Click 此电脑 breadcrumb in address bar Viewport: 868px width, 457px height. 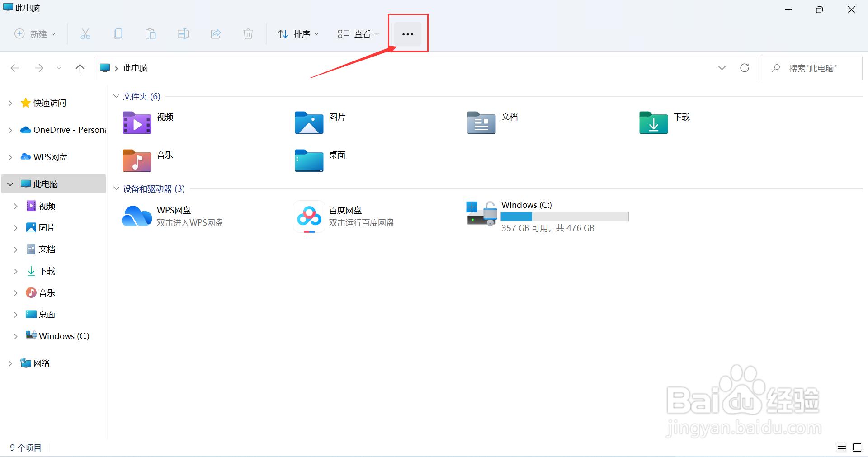pos(136,68)
